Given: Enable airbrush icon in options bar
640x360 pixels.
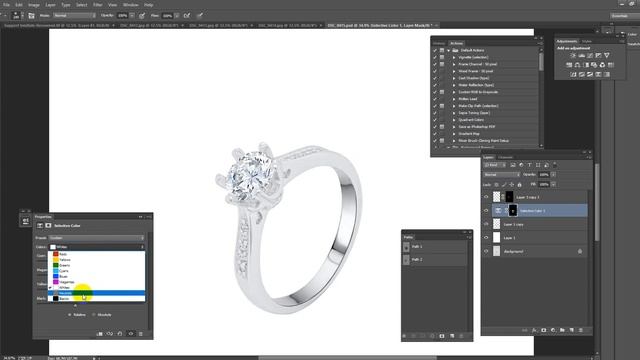Looking at the screenshot, I should coord(187,16).
